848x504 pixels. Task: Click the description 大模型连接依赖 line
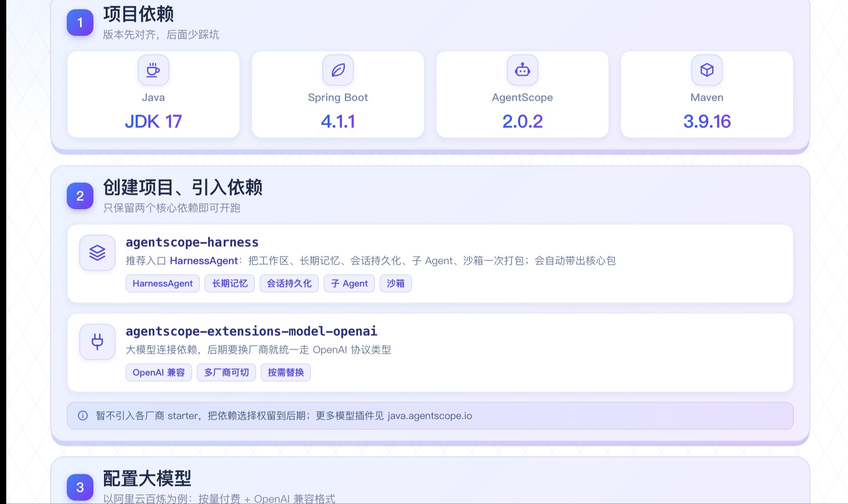258,350
